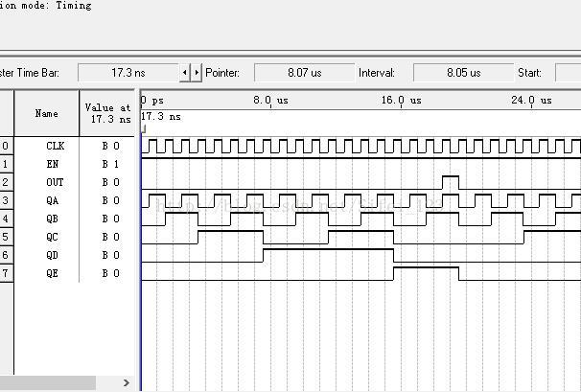Click the Name column header
The image size is (581, 392).
tap(47, 113)
